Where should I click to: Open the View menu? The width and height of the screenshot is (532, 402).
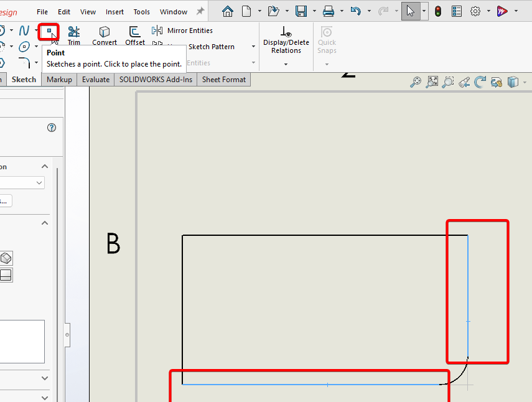[88, 12]
